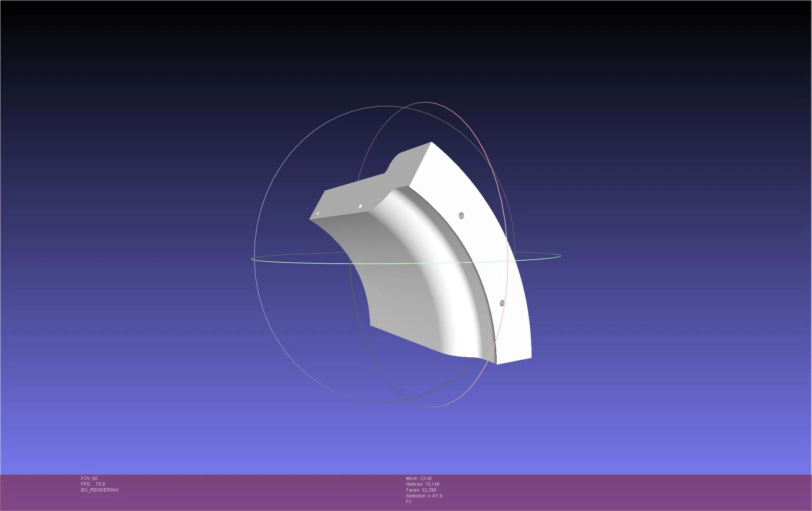Select the BO_RENDERING status text
The image size is (812, 511).
pyautogui.click(x=99, y=489)
